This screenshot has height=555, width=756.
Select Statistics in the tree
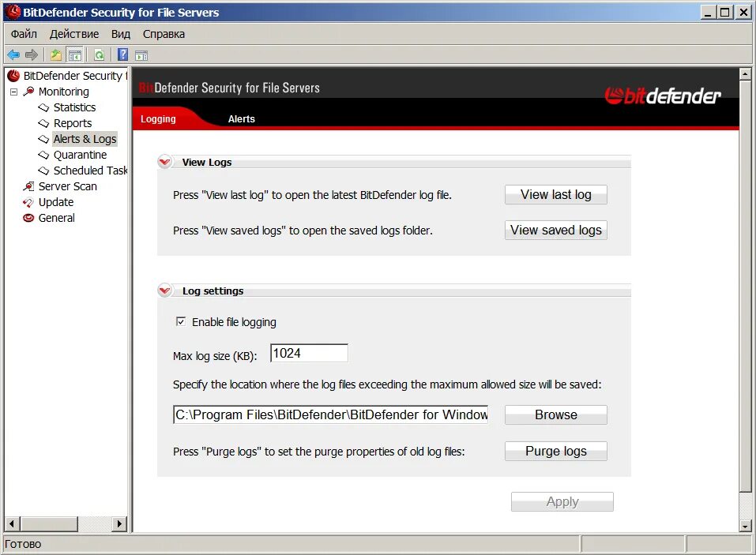tap(75, 107)
